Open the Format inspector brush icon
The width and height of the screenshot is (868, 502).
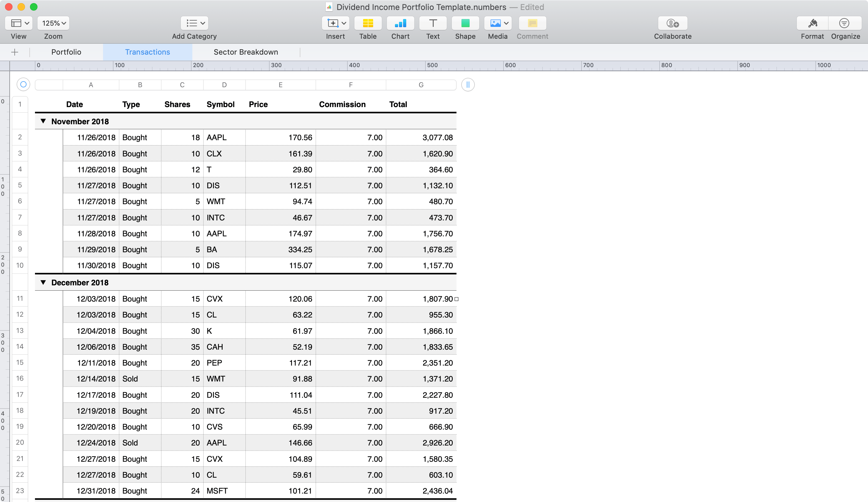[x=812, y=23]
